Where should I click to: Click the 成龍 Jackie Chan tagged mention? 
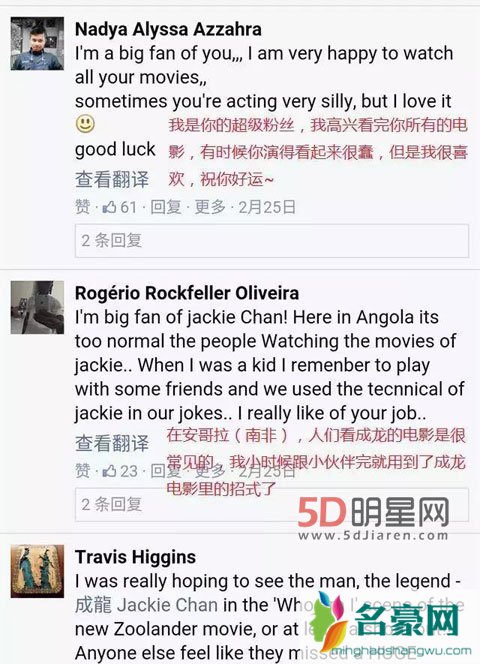147,605
